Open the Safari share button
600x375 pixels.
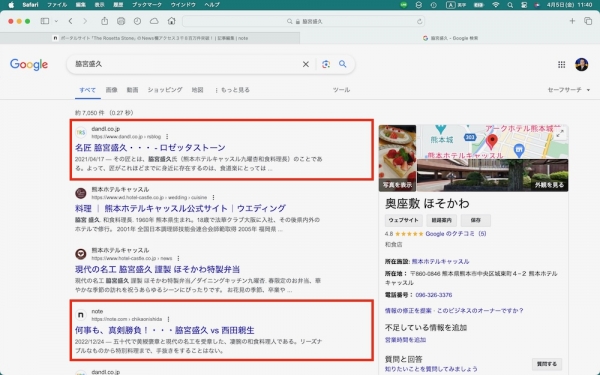(104, 21)
